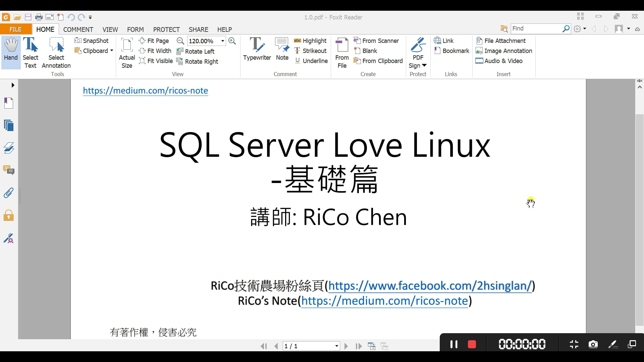Toggle the Highlight tool
Image resolution: width=644 pixels, height=362 pixels.
[x=310, y=41]
